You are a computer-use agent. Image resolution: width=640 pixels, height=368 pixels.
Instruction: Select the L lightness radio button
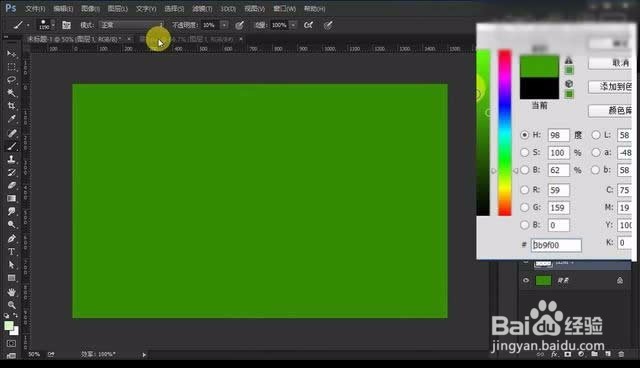click(x=596, y=135)
